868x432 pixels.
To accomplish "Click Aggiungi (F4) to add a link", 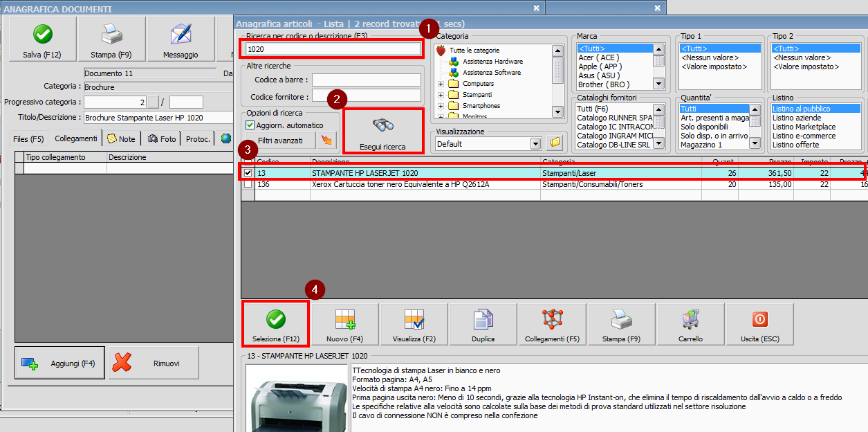I will 59,363.
